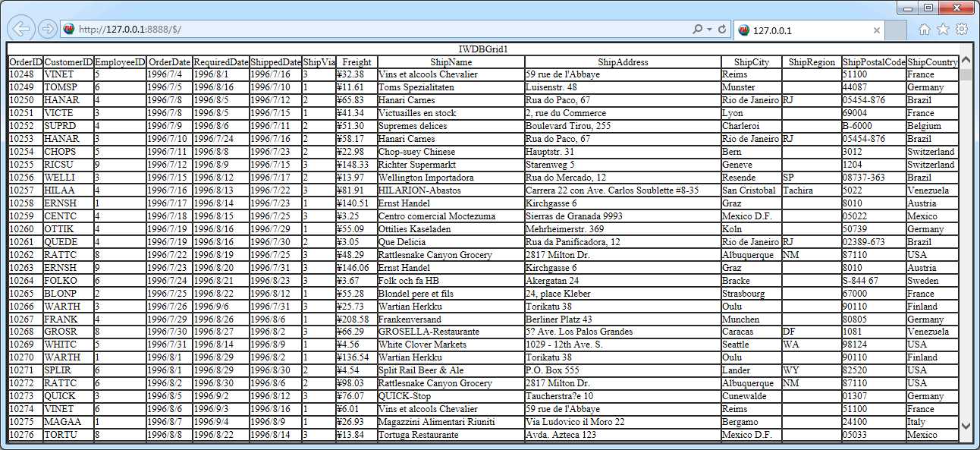Click the ShipRegion column header
Screen dimensions: 980x450
tap(812, 62)
